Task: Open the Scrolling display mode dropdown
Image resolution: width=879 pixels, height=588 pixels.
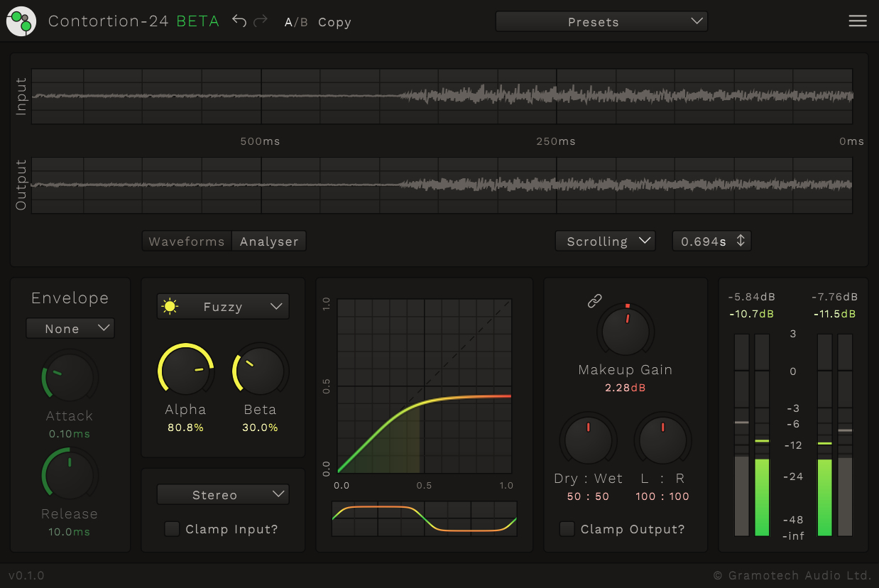Action: (x=605, y=241)
